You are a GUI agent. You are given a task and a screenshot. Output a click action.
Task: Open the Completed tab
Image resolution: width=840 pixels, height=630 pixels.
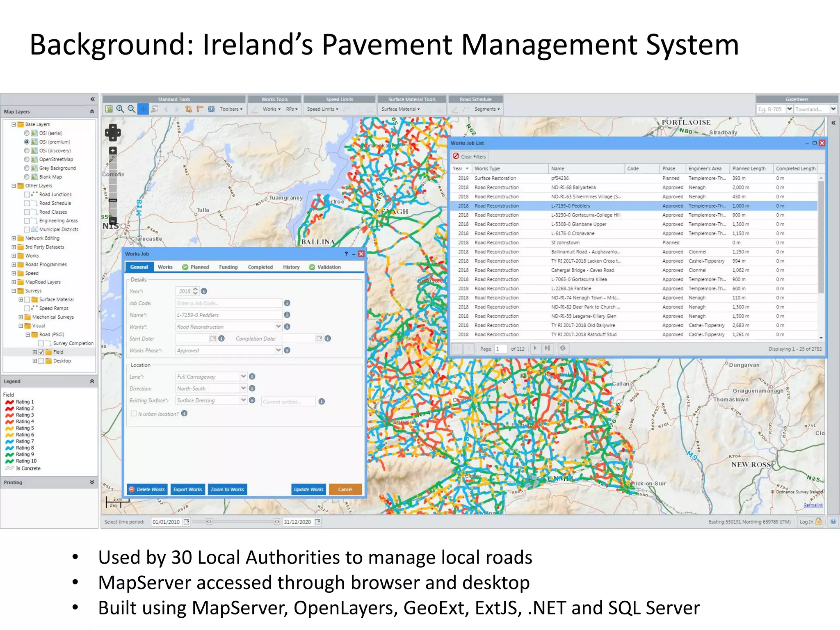tap(260, 267)
